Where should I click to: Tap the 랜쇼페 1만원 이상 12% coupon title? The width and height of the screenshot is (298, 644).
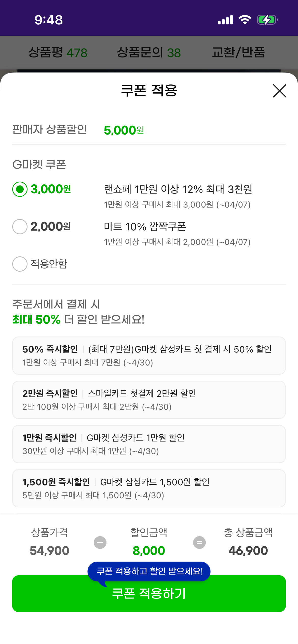[178, 189]
